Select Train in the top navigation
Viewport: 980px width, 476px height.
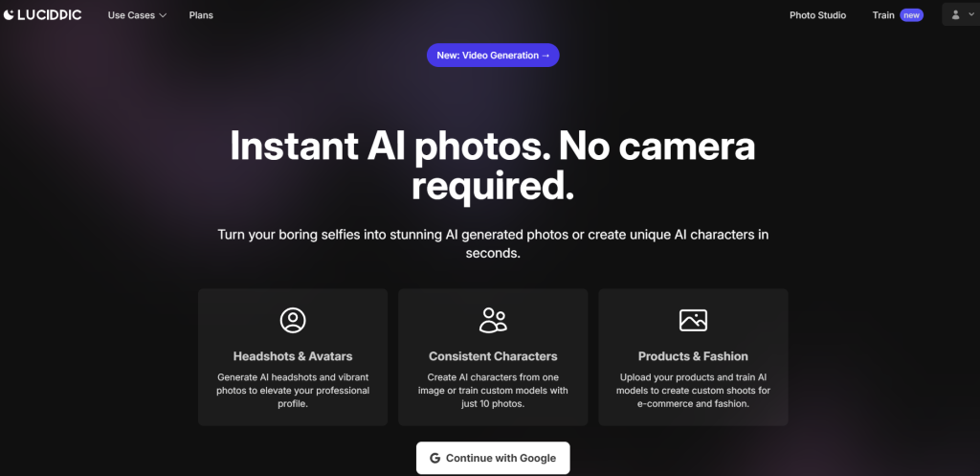click(883, 15)
